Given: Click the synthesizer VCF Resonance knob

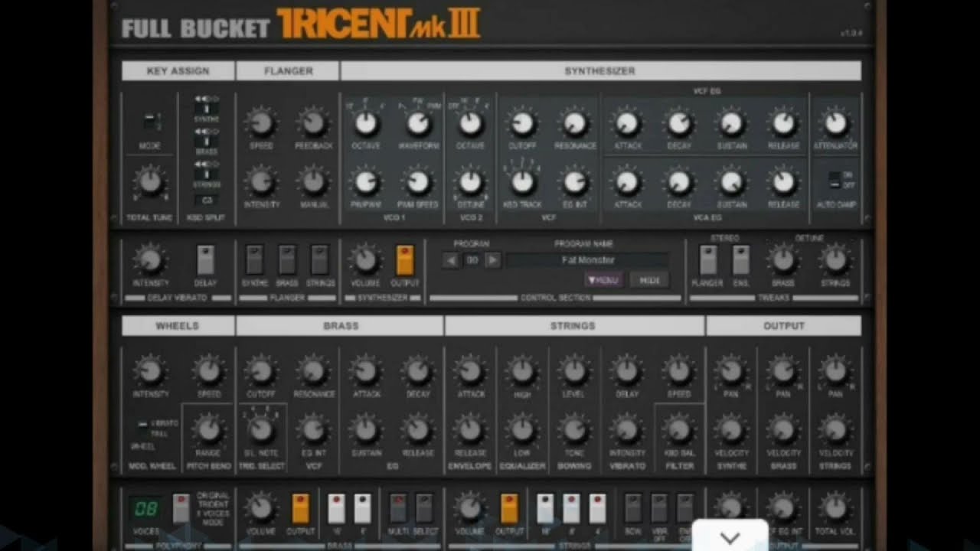Looking at the screenshot, I should coord(574,123).
